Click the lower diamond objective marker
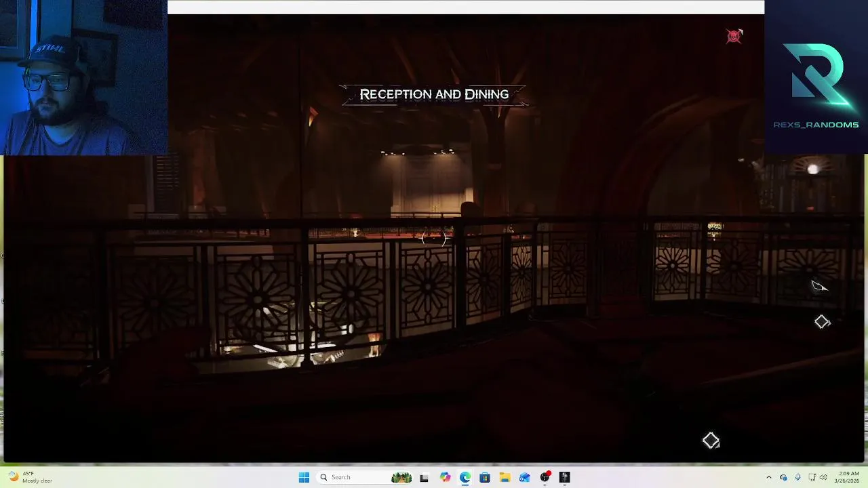The height and width of the screenshot is (488, 868). point(711,441)
